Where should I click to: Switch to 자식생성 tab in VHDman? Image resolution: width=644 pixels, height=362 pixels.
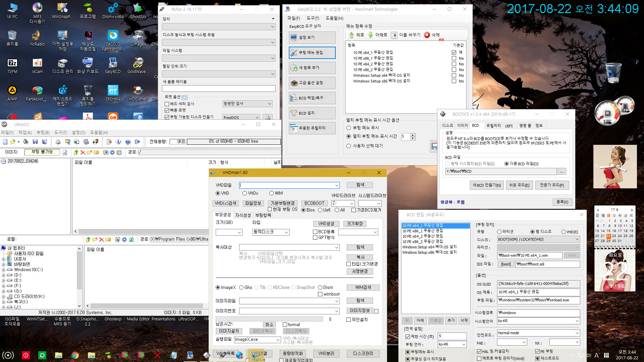[243, 215]
